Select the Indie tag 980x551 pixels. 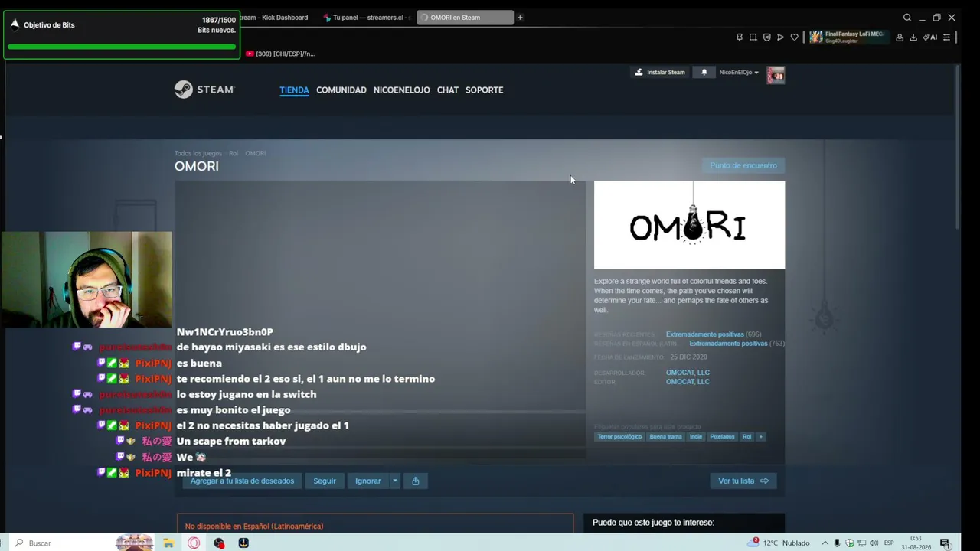695,437
